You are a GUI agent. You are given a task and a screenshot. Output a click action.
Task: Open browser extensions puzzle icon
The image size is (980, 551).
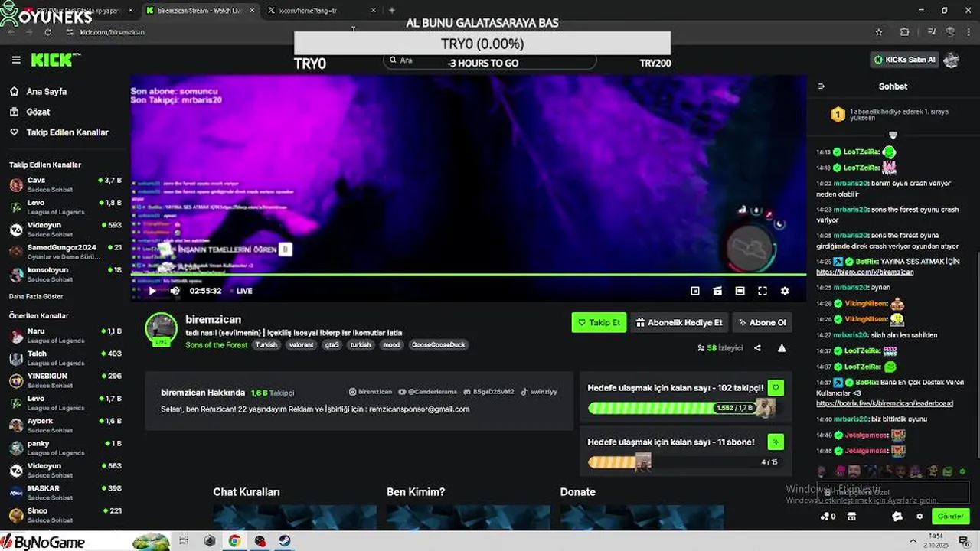(x=905, y=32)
